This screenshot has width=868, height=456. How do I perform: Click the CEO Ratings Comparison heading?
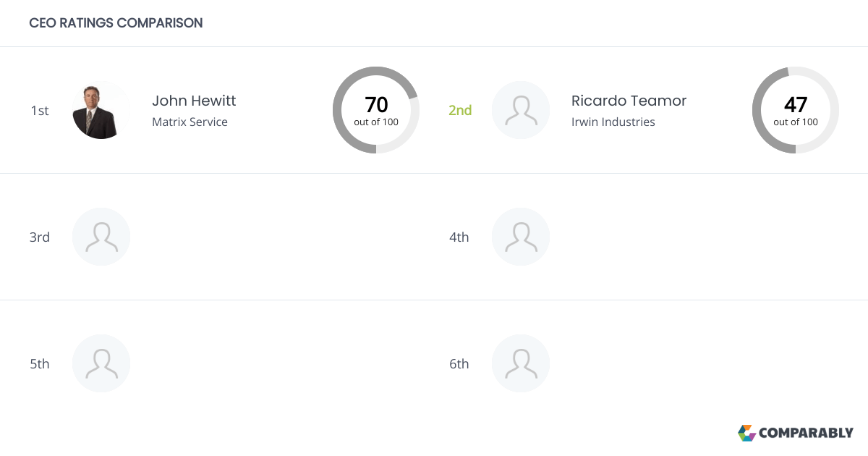[x=116, y=23]
